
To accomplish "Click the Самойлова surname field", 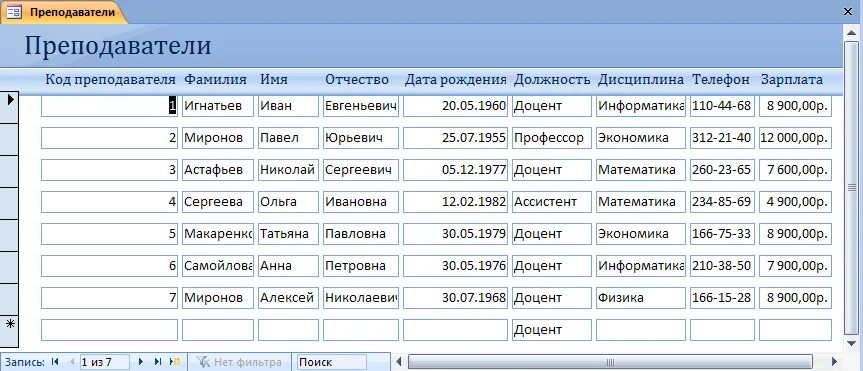I will pos(218,266).
